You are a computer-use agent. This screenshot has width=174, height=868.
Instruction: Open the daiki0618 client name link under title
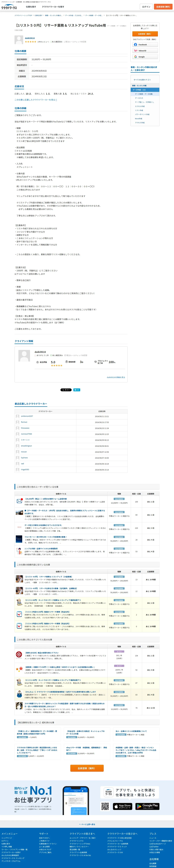point(30,38)
